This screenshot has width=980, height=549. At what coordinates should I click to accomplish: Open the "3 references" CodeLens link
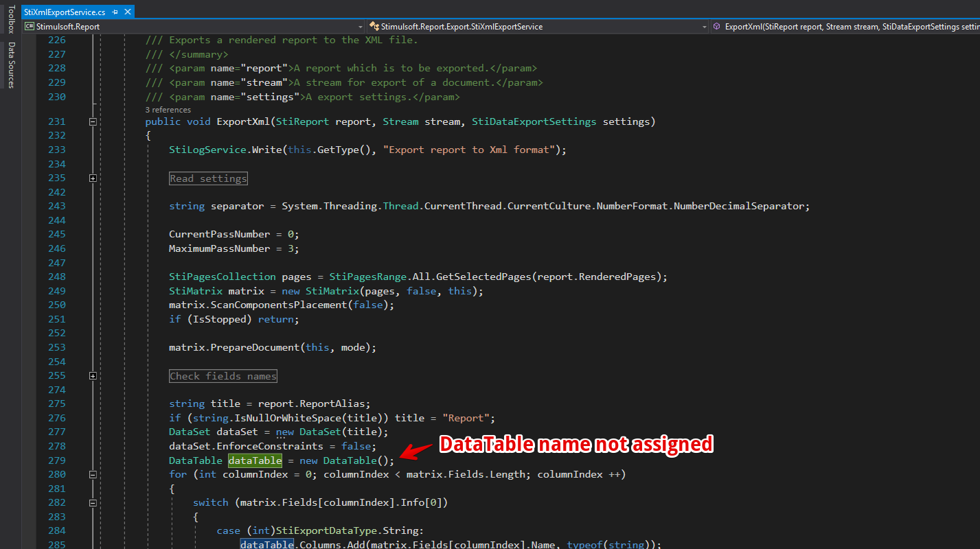pyautogui.click(x=168, y=110)
